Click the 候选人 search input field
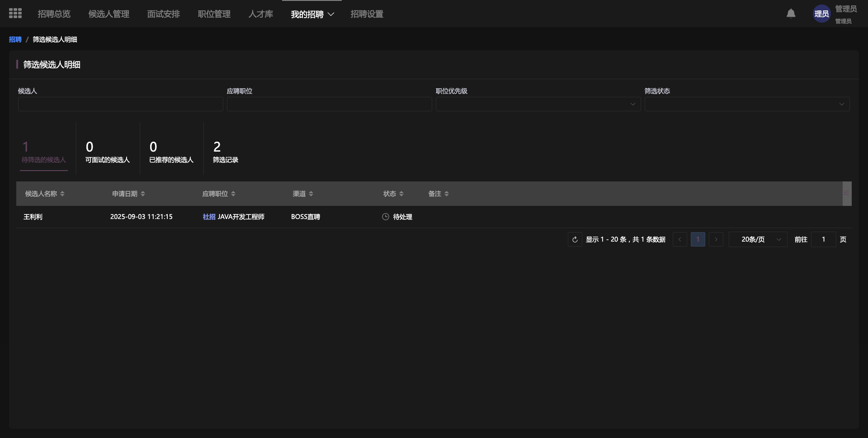Viewport: 868px width, 438px height. (120, 104)
